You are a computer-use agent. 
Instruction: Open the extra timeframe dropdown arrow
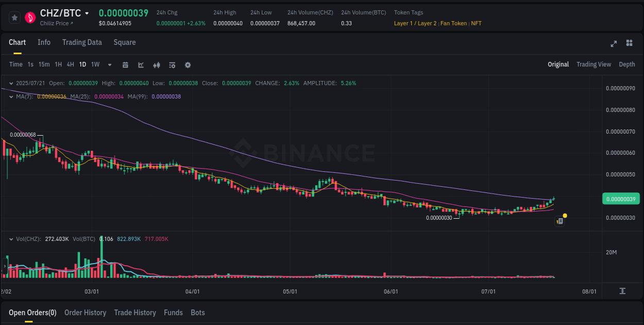[109, 64]
